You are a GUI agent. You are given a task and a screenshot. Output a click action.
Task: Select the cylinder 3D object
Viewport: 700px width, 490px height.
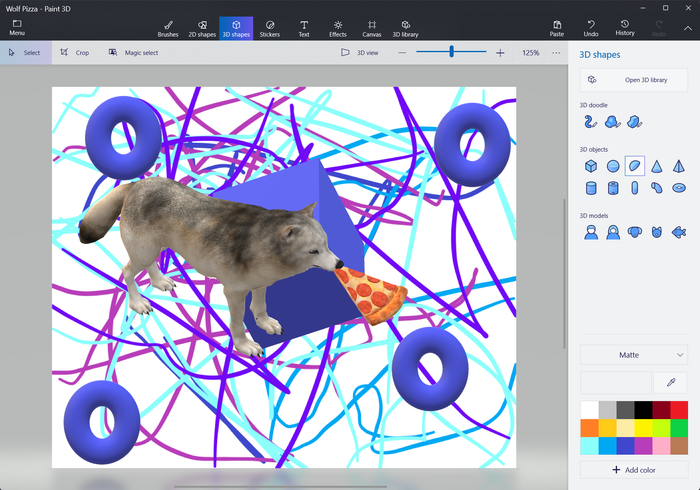tap(591, 188)
